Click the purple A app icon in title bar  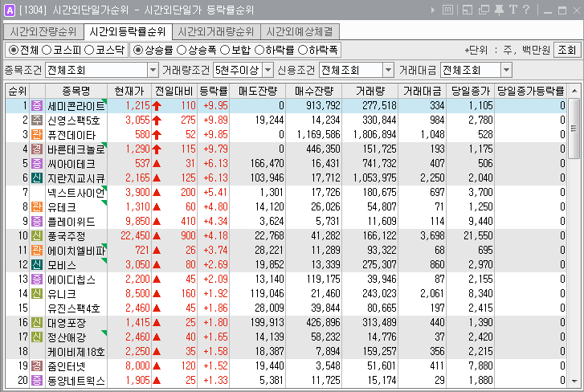tap(10, 10)
